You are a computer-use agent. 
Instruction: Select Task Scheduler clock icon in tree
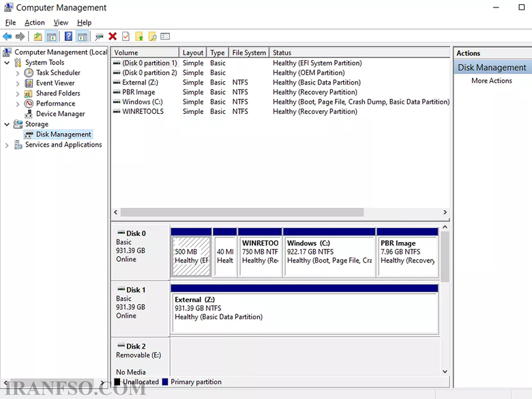pos(29,72)
